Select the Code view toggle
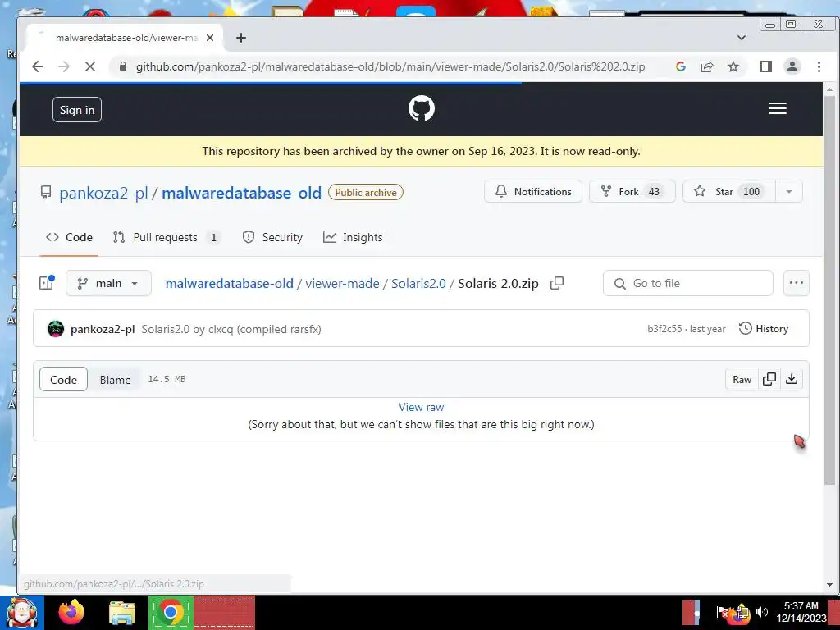 [x=63, y=380]
